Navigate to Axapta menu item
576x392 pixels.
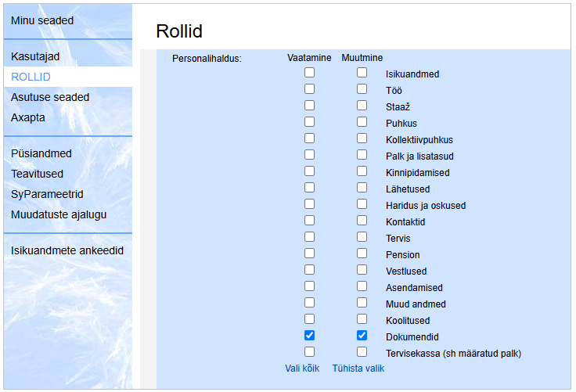28,117
